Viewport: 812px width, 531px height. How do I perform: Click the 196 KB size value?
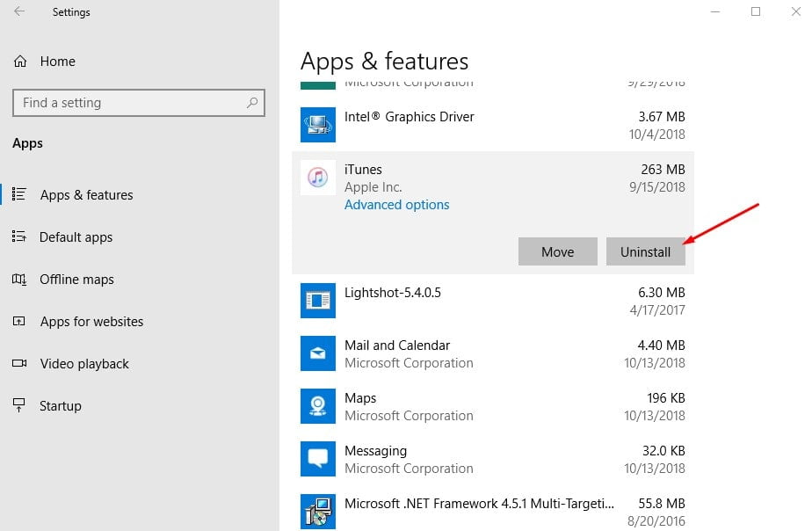point(666,398)
